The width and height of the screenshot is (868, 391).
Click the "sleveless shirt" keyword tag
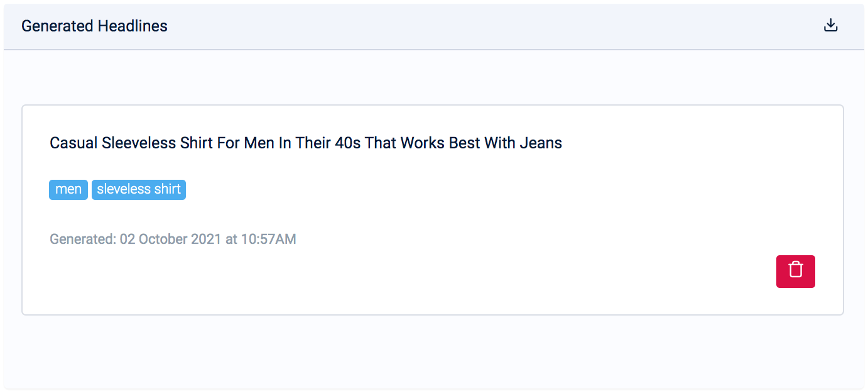pos(139,189)
